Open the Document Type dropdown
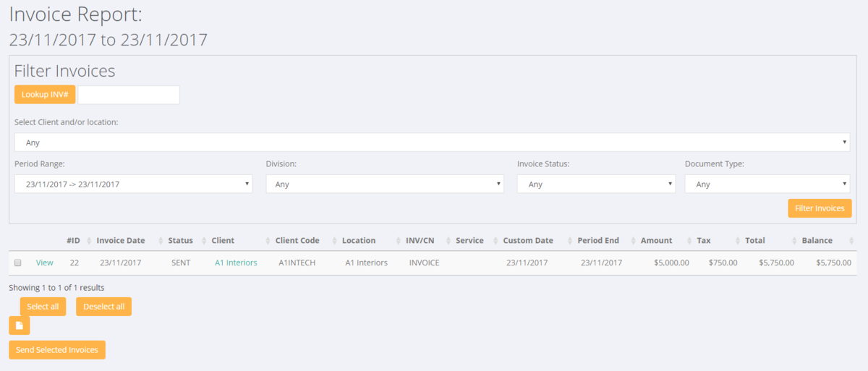The width and height of the screenshot is (868, 371). [767, 184]
